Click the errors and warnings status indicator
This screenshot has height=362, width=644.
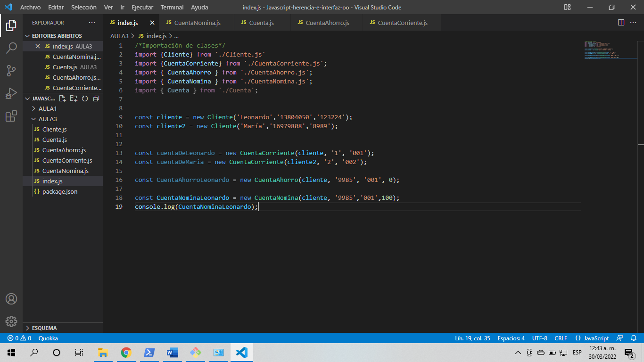point(19,338)
